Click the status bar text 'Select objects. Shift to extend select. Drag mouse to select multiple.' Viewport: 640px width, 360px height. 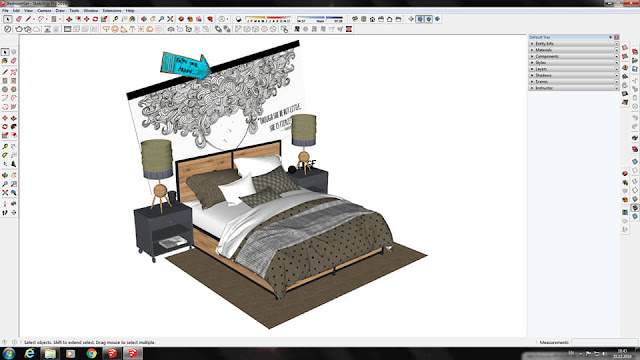pos(89,342)
